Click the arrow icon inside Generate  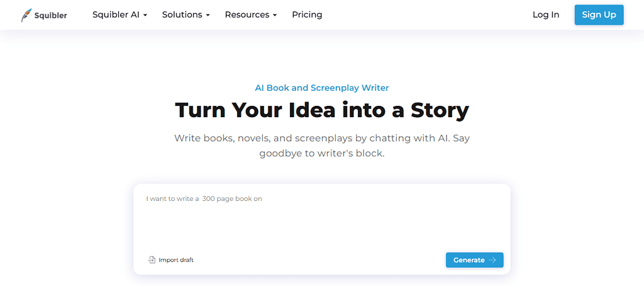(x=492, y=260)
